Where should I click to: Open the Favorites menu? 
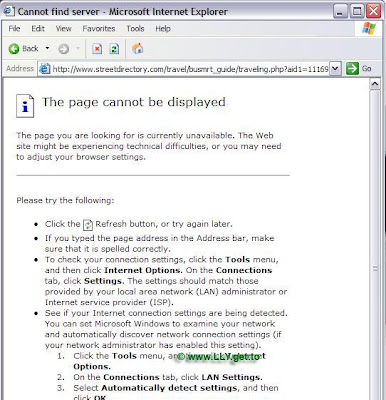pyautogui.click(x=99, y=29)
